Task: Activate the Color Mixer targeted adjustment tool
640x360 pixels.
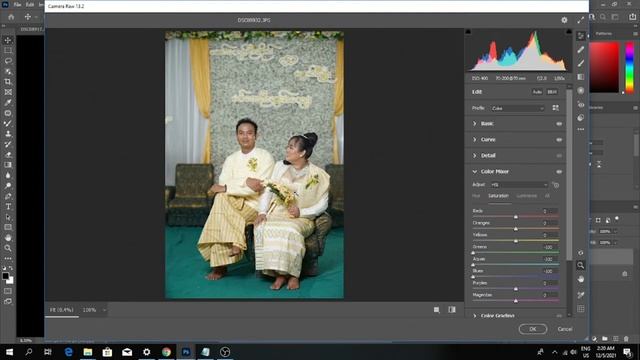Action: (x=556, y=185)
